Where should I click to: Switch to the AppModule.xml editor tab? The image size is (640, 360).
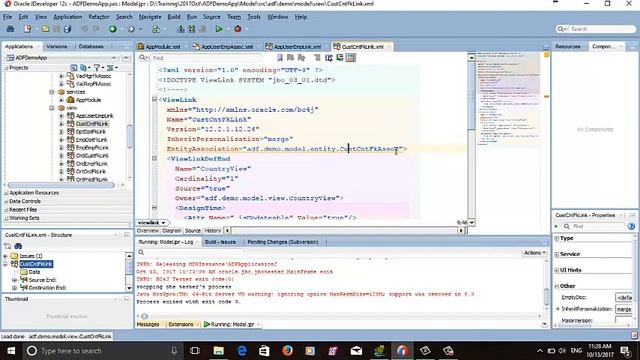163,47
